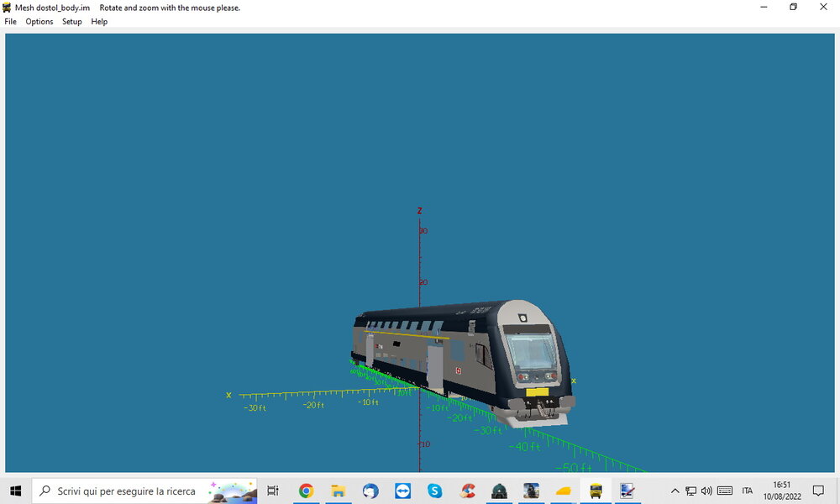Viewport: 840px width, 504px height.
Task: Restore down the mesh viewer window
Action: (794, 7)
